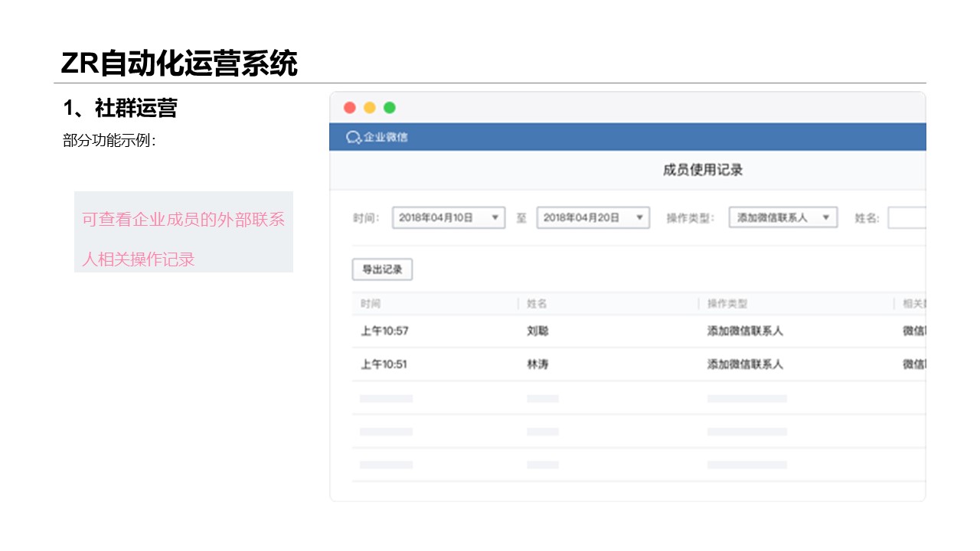Select the 操作类型 column header in the table
This screenshot has width=980, height=551.
[x=727, y=304]
